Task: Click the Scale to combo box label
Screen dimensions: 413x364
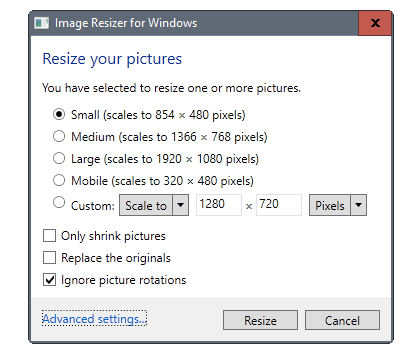Action: pos(146,205)
